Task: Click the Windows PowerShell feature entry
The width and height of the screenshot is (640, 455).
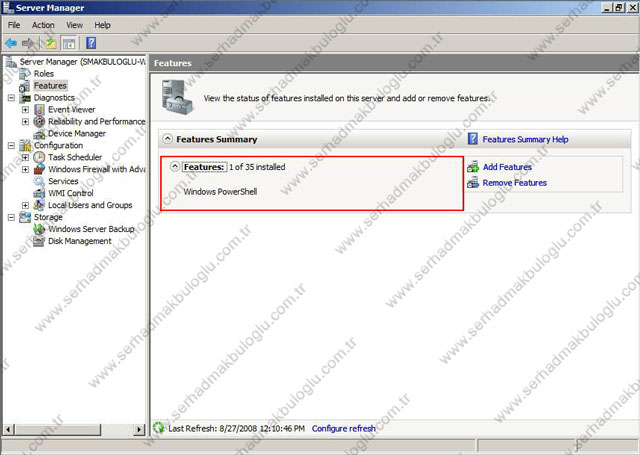Action: click(220, 191)
